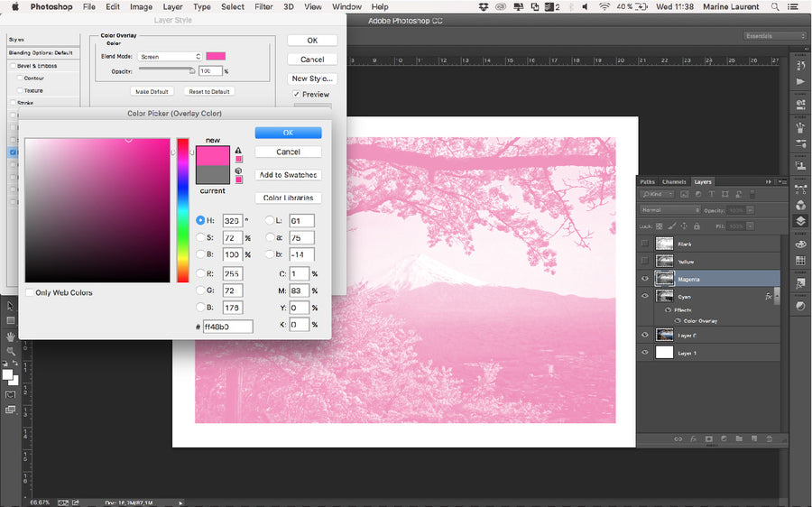The height and width of the screenshot is (507, 812).
Task: Hide the Cyan layer eye icon
Action: (x=645, y=296)
